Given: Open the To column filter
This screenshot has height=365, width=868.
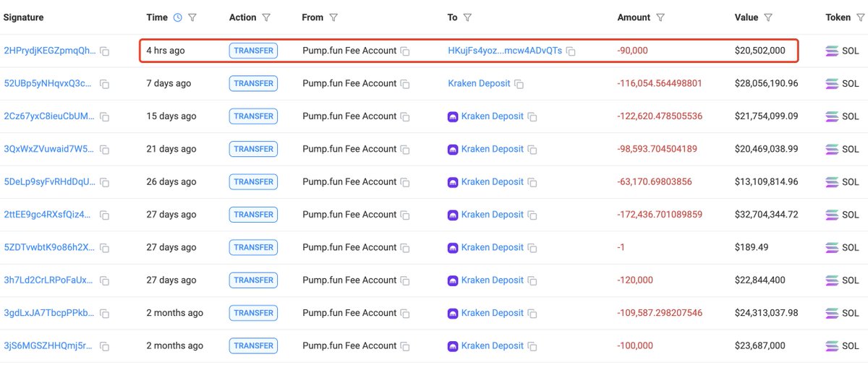Looking at the screenshot, I should (x=467, y=17).
